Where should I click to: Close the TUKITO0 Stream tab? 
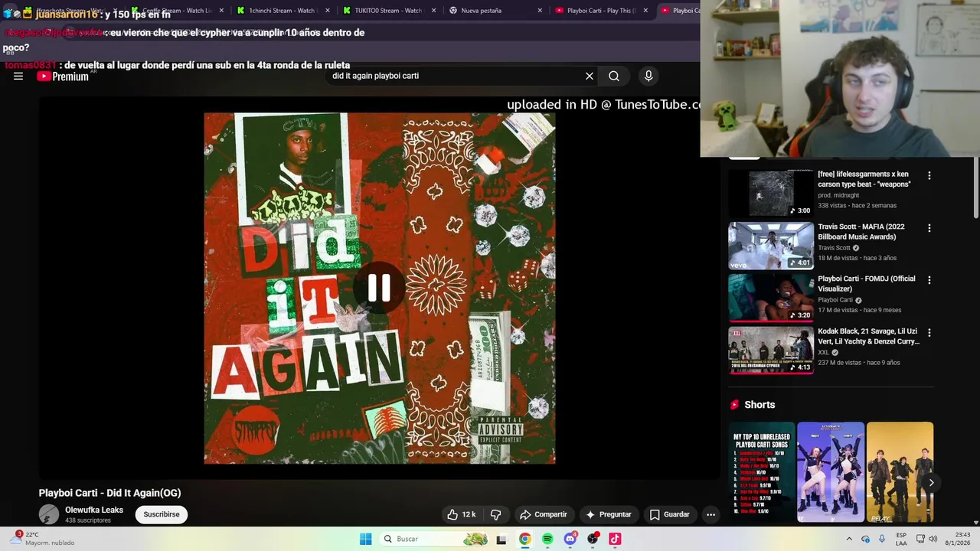434,11
